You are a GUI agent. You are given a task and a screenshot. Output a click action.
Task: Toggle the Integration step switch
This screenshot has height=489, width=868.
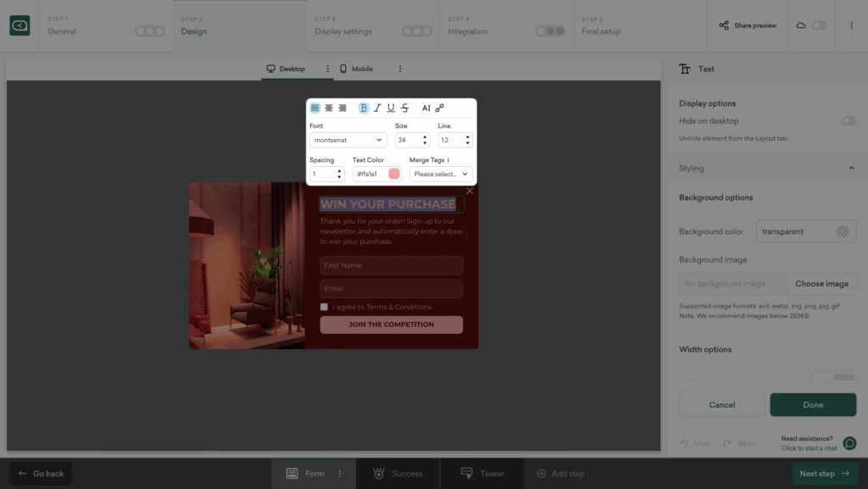pyautogui.click(x=550, y=31)
